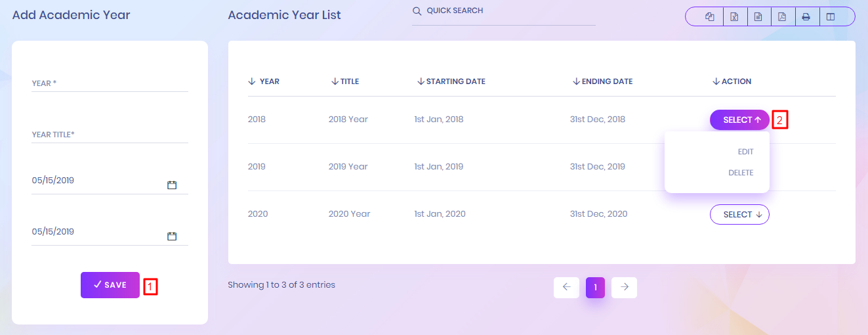Image resolution: width=868 pixels, height=335 pixels.
Task: Click the copy table icon
Action: [709, 16]
